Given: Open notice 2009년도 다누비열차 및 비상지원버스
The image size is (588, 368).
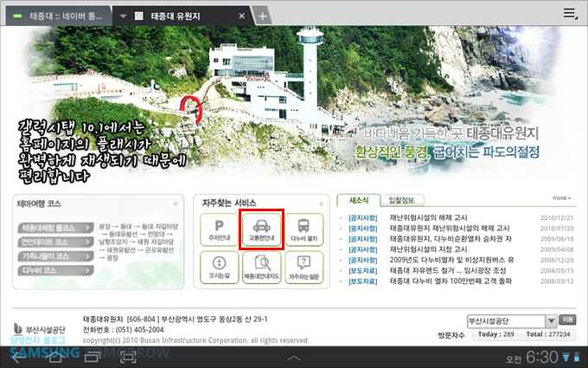Looking at the screenshot, I should coord(452,260).
